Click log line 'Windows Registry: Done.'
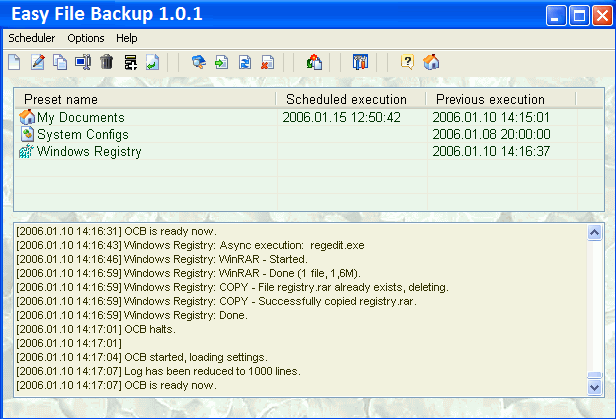Screen dimensions: 616x419 tap(132, 315)
